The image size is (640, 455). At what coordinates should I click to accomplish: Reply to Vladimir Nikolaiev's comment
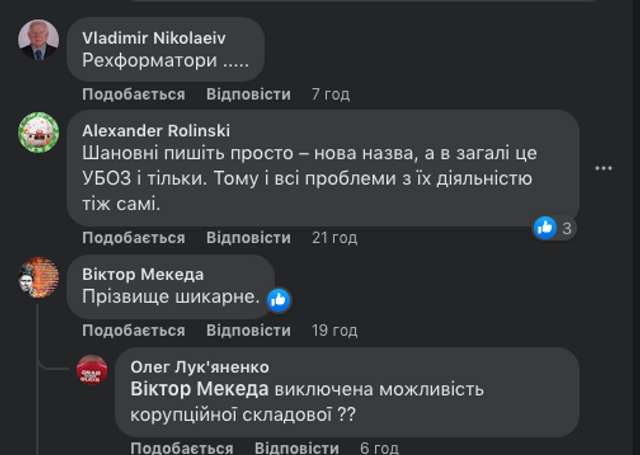tap(248, 94)
